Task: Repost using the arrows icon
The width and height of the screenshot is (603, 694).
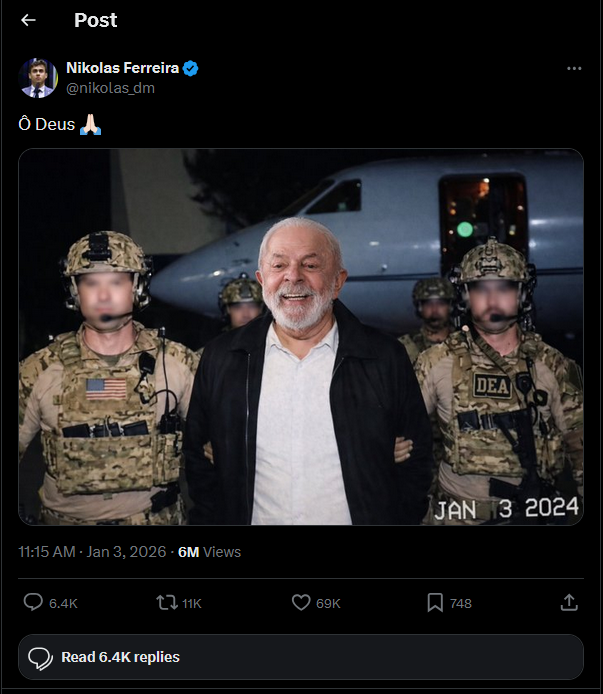Action: coord(167,603)
